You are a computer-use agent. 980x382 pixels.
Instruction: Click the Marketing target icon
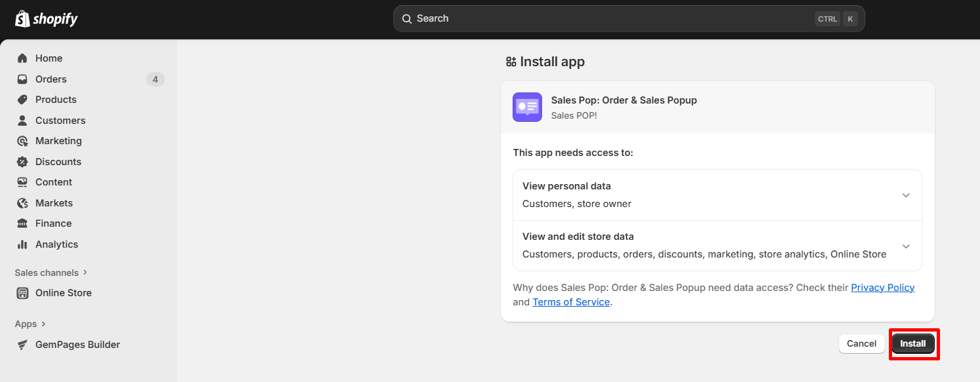tap(22, 141)
